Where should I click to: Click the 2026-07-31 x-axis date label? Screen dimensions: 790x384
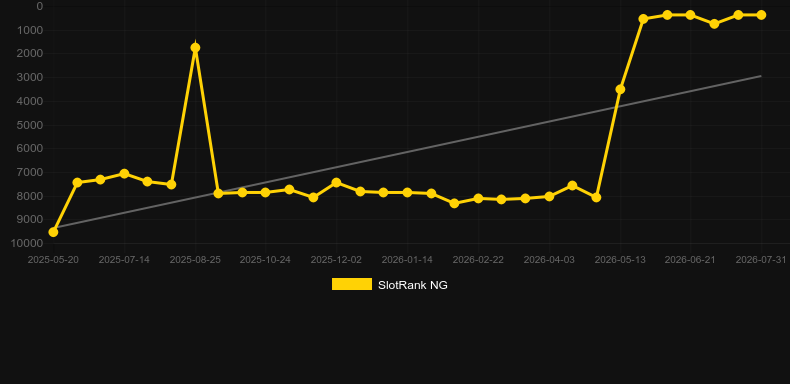click(761, 260)
